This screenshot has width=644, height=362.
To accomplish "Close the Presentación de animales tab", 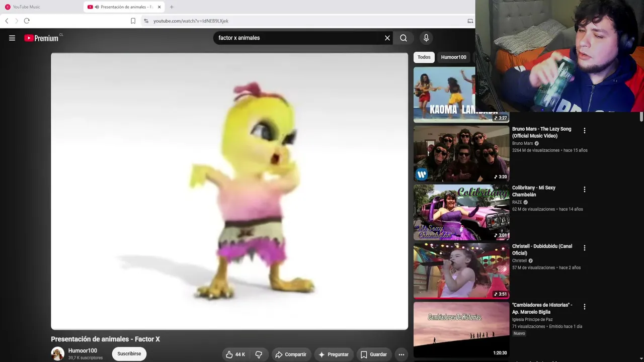I will pyautogui.click(x=159, y=7).
